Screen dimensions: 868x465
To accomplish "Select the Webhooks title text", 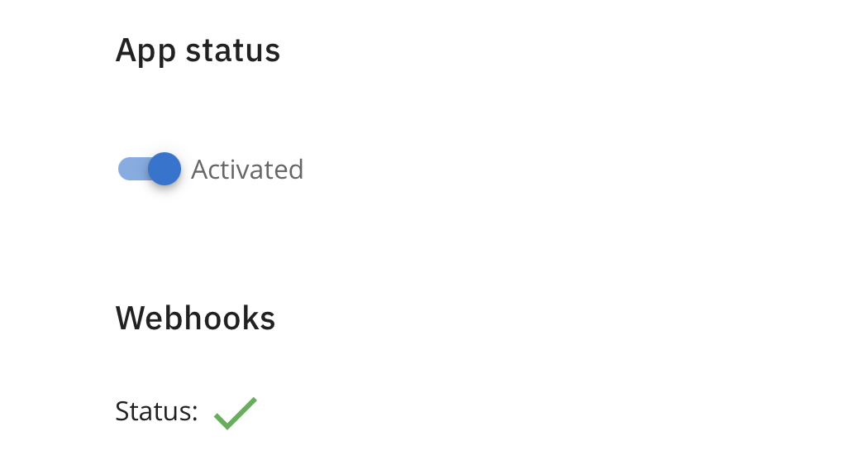I will [195, 318].
